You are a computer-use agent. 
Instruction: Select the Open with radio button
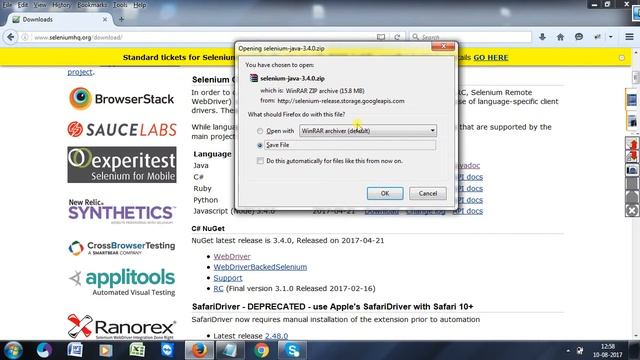coord(260,131)
